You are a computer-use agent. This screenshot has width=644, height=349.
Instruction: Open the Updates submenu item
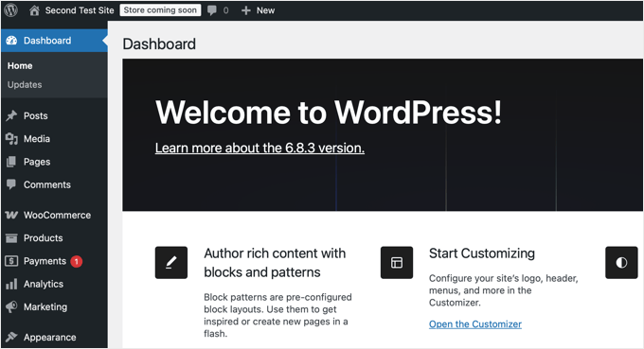pos(25,84)
